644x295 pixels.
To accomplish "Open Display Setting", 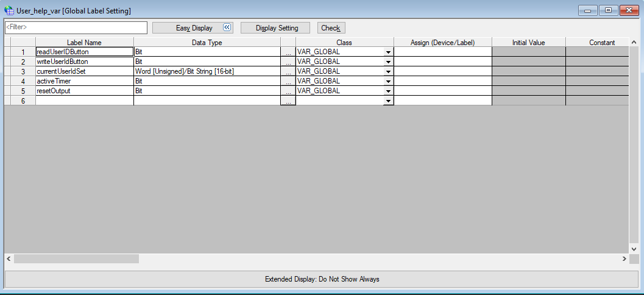I will pos(277,28).
